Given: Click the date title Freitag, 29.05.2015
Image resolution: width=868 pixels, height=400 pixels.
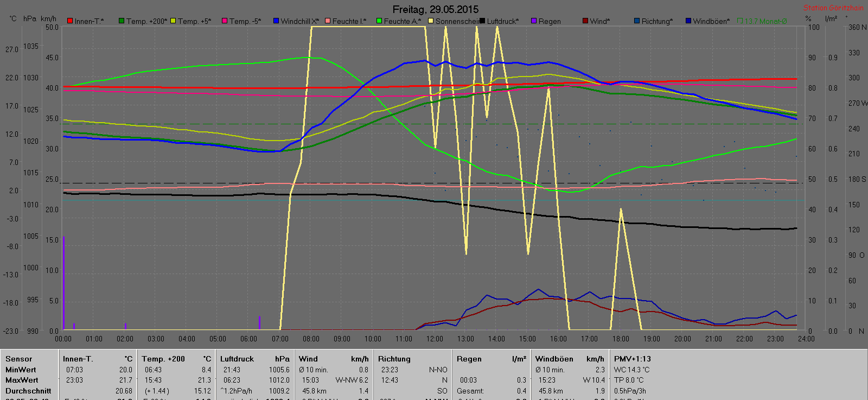Looking at the screenshot, I should tap(436, 9).
